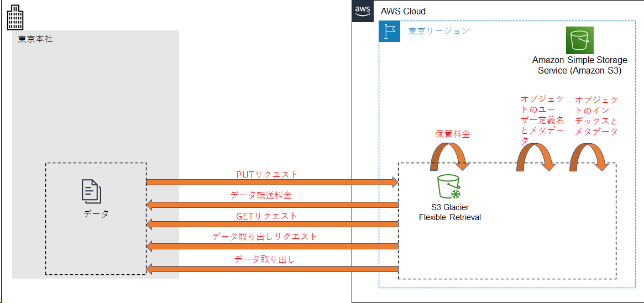Image resolution: width=644 pixels, height=303 pixels.
Task: Click the data document icon
Action: (92, 191)
